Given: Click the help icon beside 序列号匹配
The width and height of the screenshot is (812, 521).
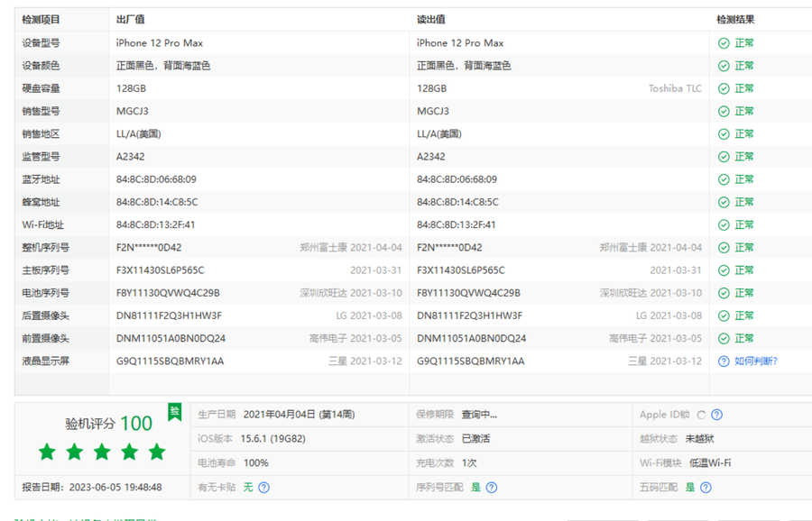Looking at the screenshot, I should point(492,488).
